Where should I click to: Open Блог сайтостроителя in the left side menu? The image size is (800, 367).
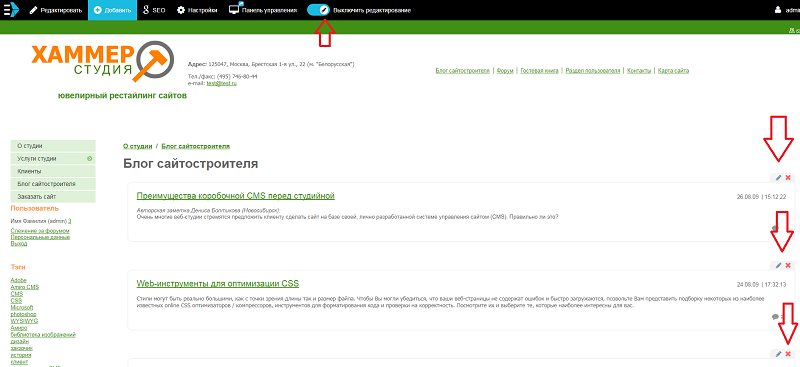pyautogui.click(x=53, y=184)
